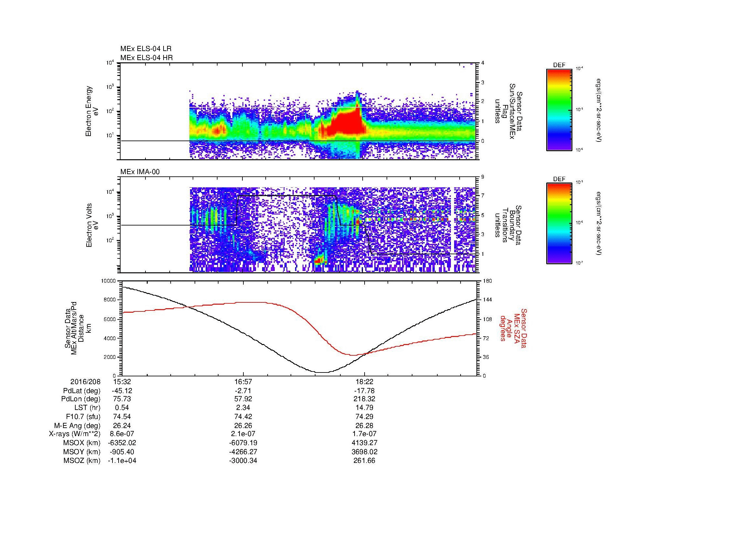
Task: Click the 15:32 time tick label
Action: pyautogui.click(x=122, y=382)
